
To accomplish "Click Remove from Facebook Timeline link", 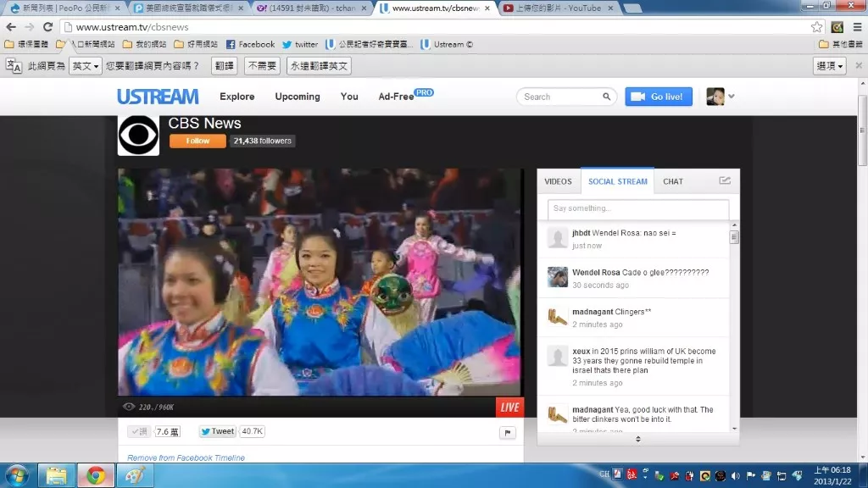I will 186,457.
